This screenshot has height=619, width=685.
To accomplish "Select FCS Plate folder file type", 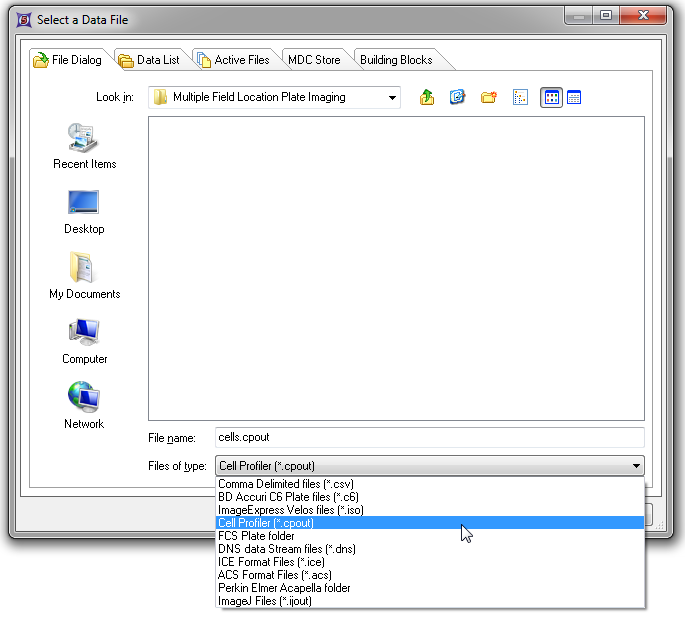I will coord(257,536).
